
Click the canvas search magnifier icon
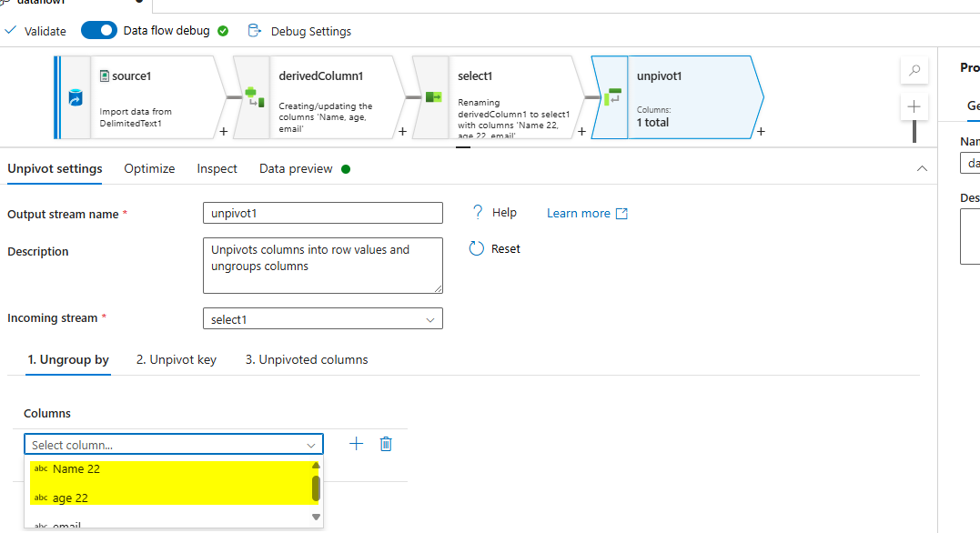pyautogui.click(x=914, y=70)
